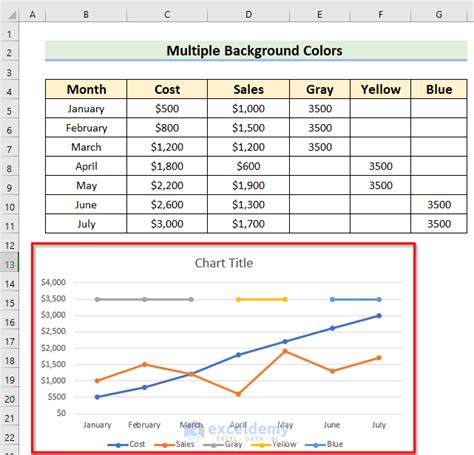The width and height of the screenshot is (474, 455).
Task: Click the 'Cost' header cell
Action: [167, 89]
